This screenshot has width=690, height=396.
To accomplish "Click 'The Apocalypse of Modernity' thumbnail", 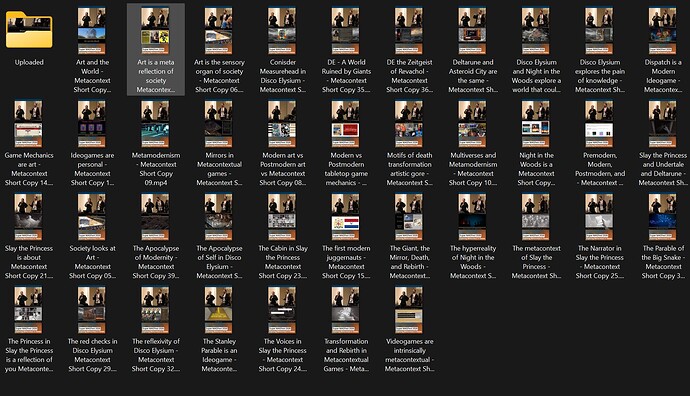I will pos(155,217).
